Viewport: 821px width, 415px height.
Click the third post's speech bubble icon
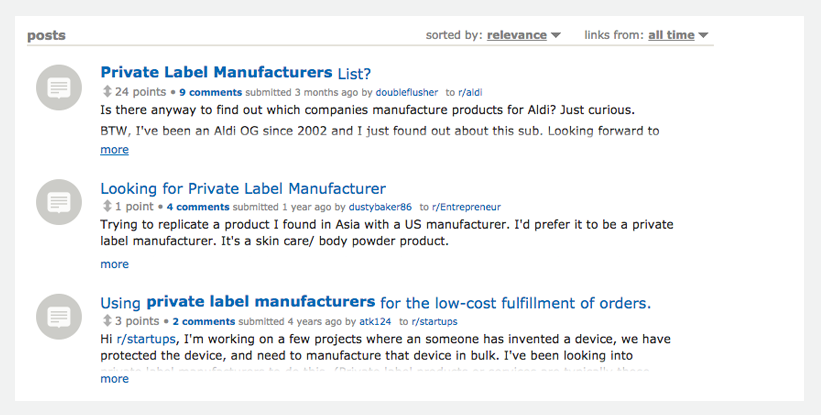tap(58, 317)
